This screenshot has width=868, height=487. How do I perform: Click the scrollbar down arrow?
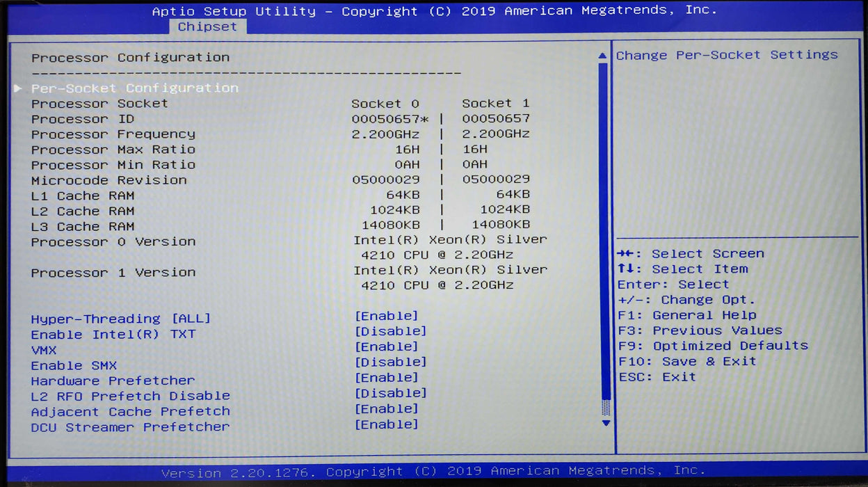tap(605, 422)
